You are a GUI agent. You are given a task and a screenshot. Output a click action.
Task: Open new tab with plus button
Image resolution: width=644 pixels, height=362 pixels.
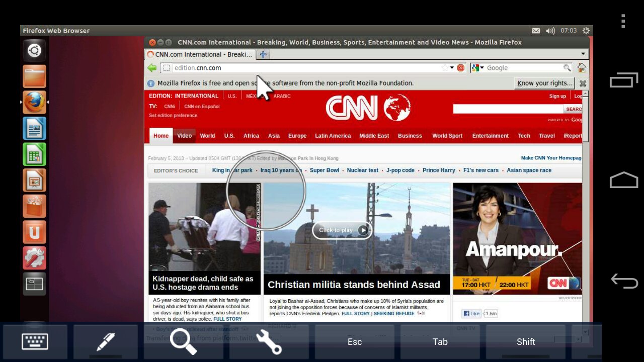click(263, 54)
